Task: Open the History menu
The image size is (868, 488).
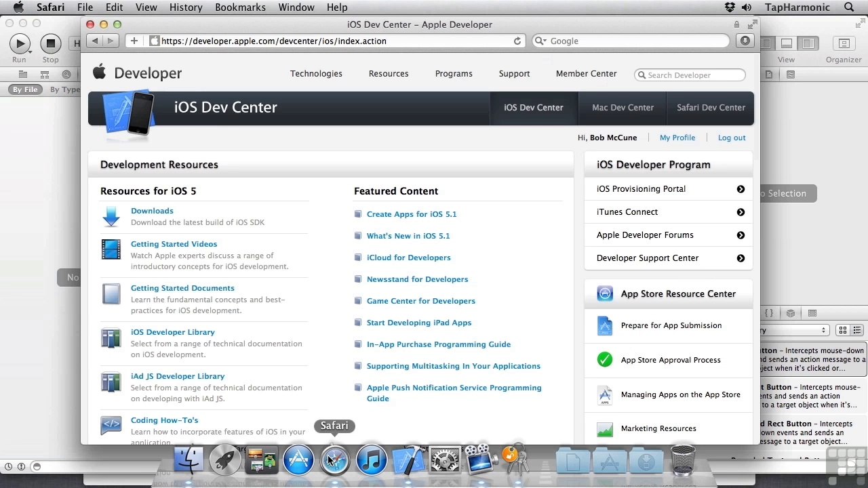Action: (x=186, y=7)
